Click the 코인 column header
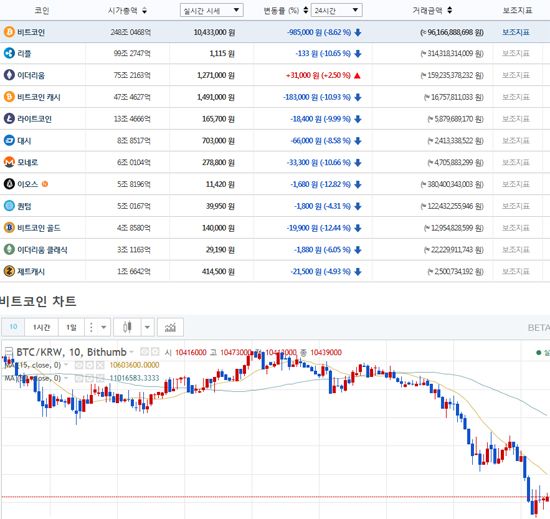Screen dimensions: 550x519 [x=42, y=11]
